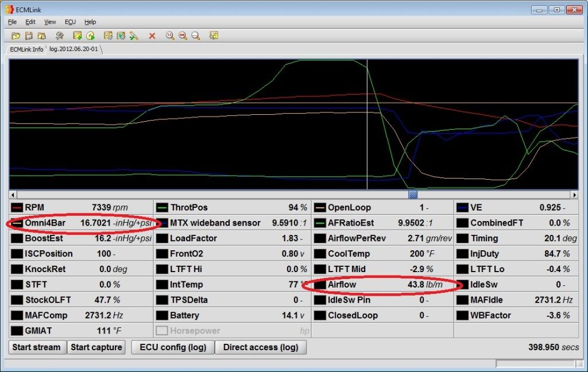Click the graph scrollbar left arrow
The width and height of the screenshot is (588, 372).
click(13, 195)
